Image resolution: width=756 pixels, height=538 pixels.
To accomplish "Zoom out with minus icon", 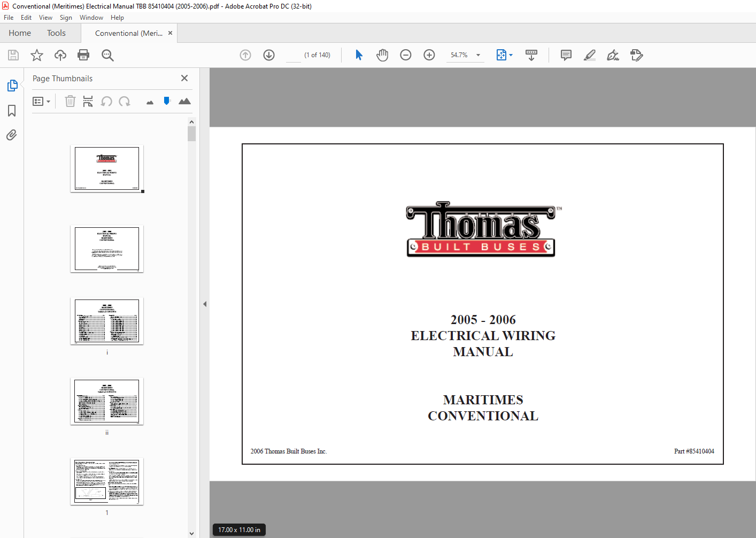I will [x=406, y=55].
